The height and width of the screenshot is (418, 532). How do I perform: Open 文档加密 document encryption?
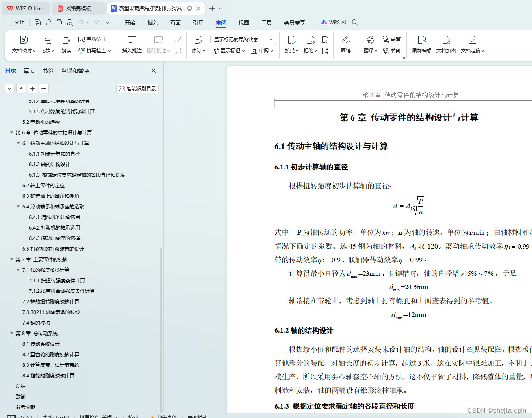[x=446, y=45]
